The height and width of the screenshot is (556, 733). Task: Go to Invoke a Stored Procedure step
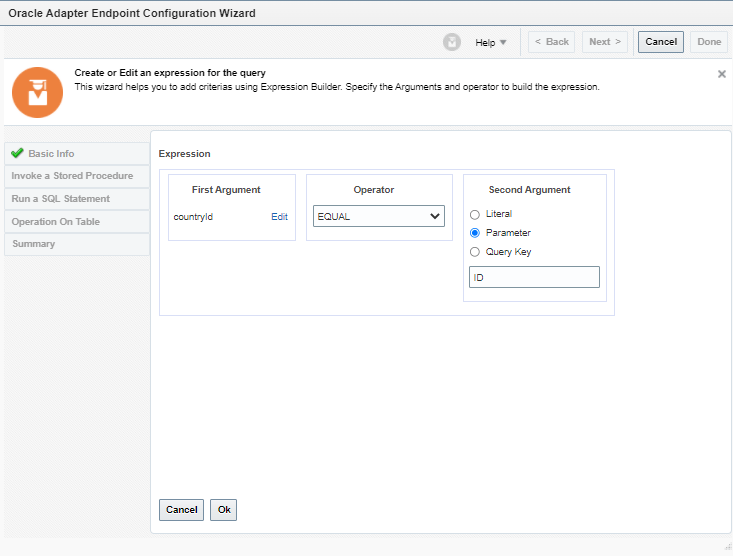72,176
